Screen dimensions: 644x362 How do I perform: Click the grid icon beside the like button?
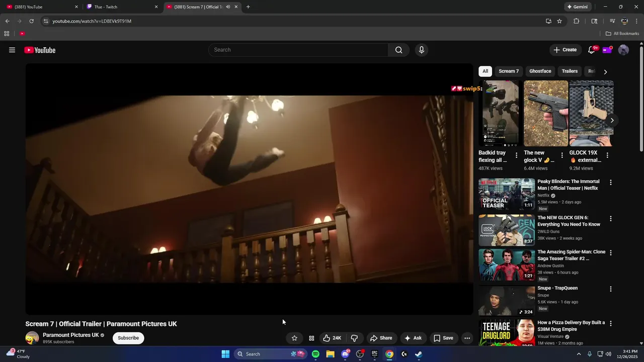point(311,338)
